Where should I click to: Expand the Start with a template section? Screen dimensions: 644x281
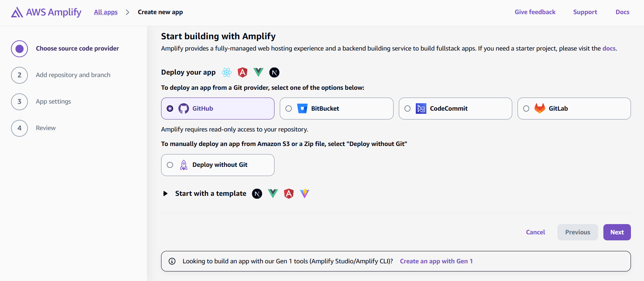(165, 194)
